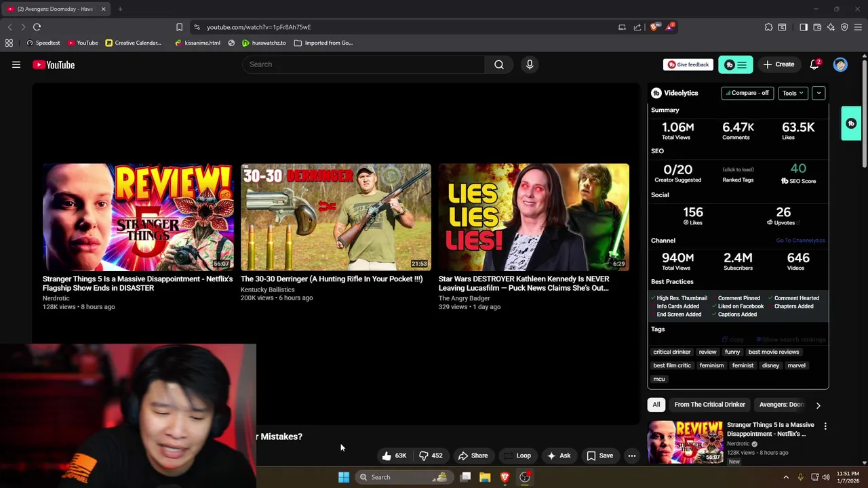Dislike the video showing 452

pos(431,455)
